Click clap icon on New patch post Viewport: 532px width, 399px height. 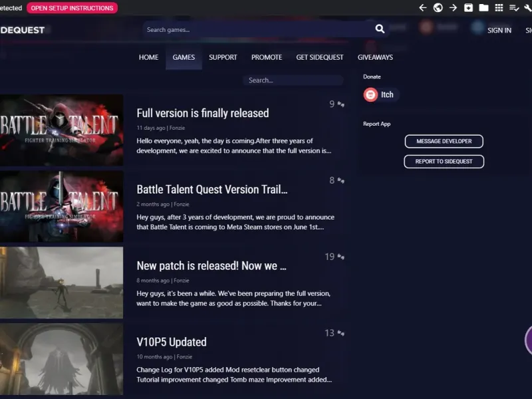coord(341,257)
